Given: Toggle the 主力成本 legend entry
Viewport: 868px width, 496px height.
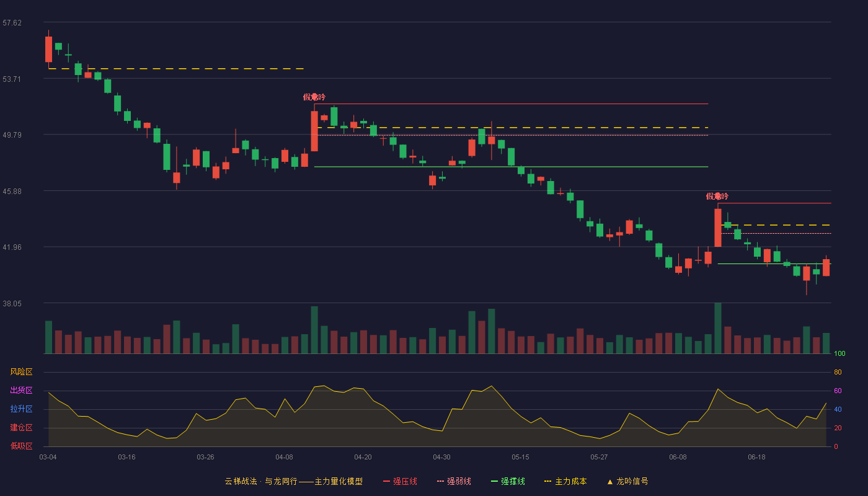Looking at the screenshot, I should click(565, 481).
